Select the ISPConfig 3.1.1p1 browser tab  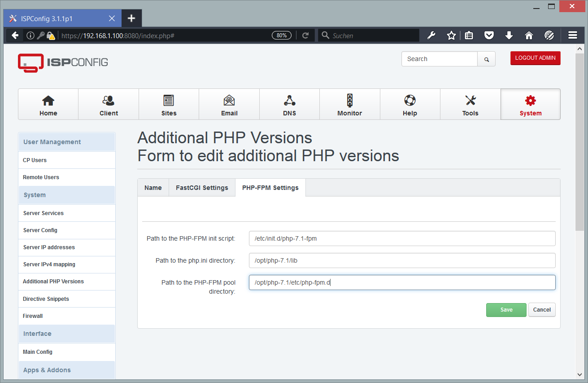(62, 18)
